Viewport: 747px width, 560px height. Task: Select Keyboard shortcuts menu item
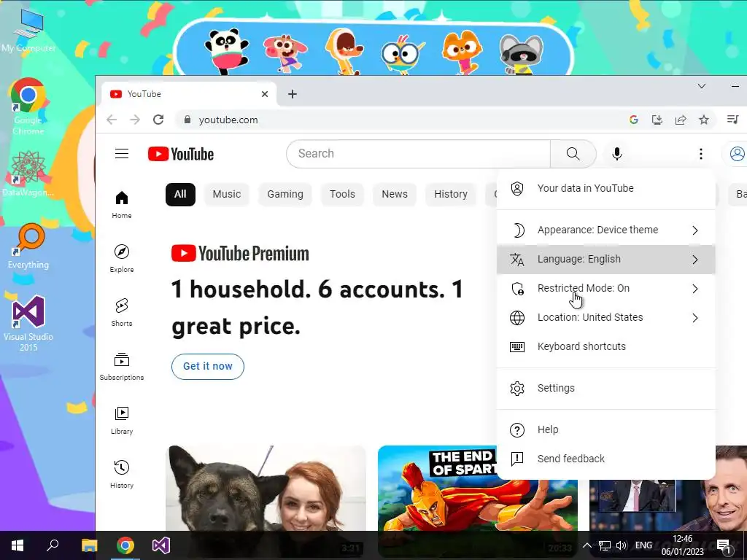pyautogui.click(x=605, y=346)
